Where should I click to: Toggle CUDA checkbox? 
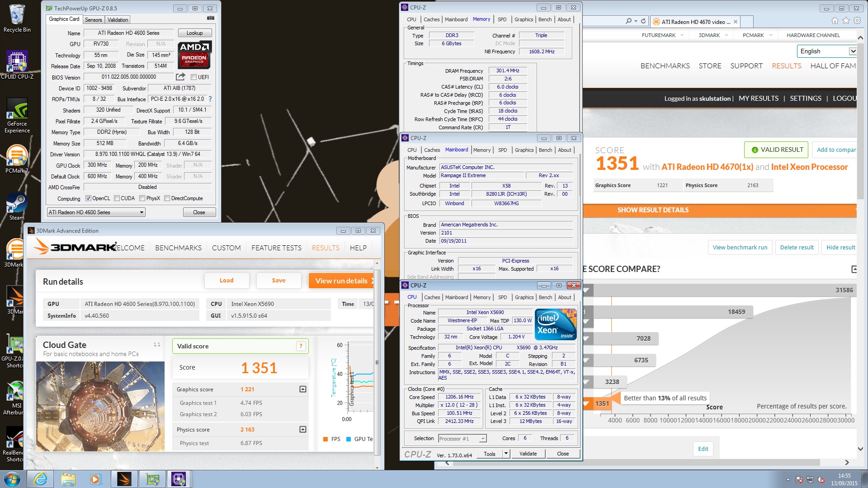tap(117, 198)
